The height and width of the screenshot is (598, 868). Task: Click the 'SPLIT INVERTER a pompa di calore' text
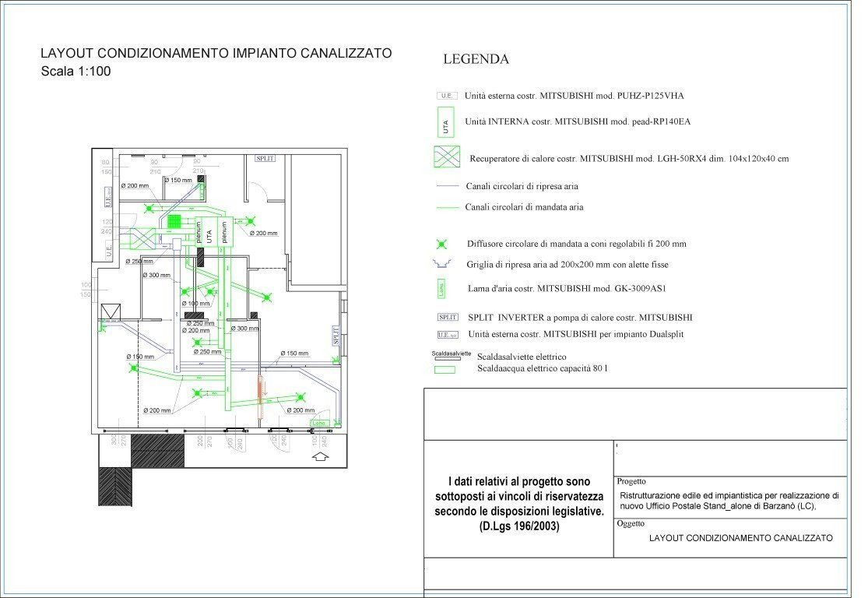tap(580, 318)
